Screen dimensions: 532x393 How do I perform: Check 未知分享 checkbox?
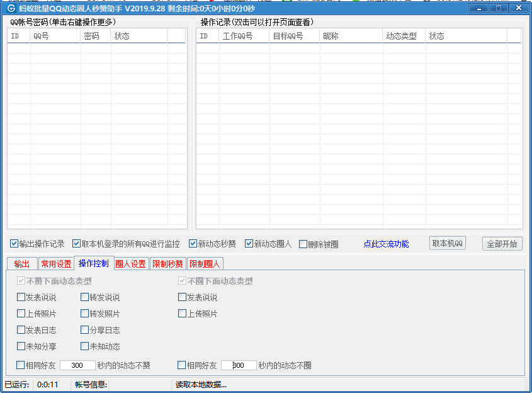tap(21, 346)
